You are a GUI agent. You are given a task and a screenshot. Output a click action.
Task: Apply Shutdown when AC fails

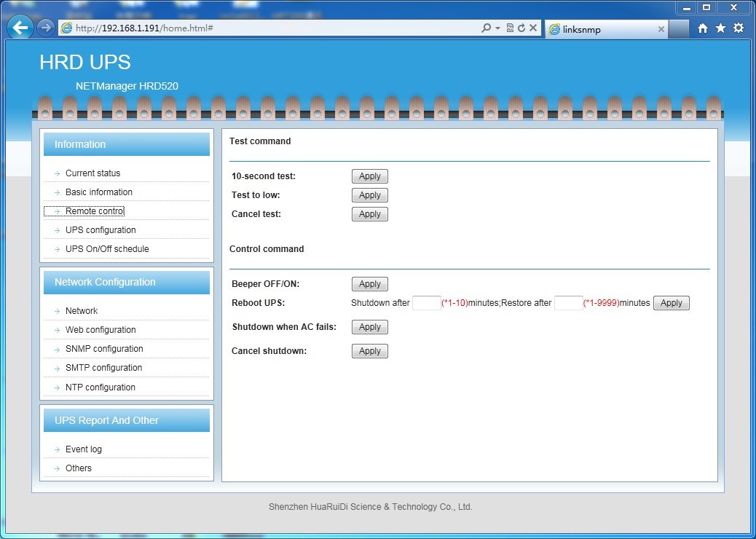tap(370, 327)
